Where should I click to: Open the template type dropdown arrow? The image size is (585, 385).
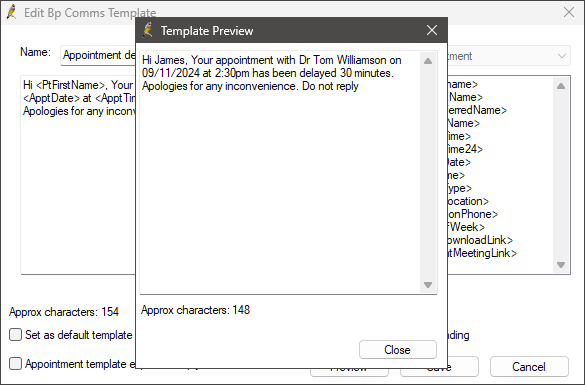click(x=561, y=56)
